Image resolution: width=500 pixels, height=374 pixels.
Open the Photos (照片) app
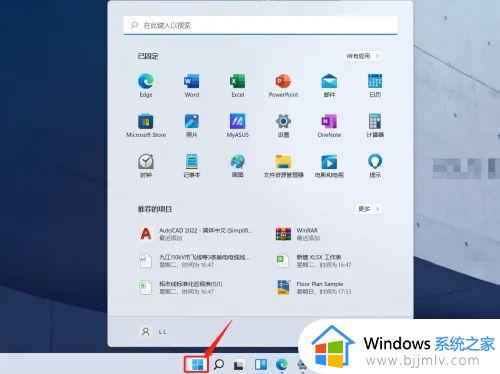tap(192, 126)
